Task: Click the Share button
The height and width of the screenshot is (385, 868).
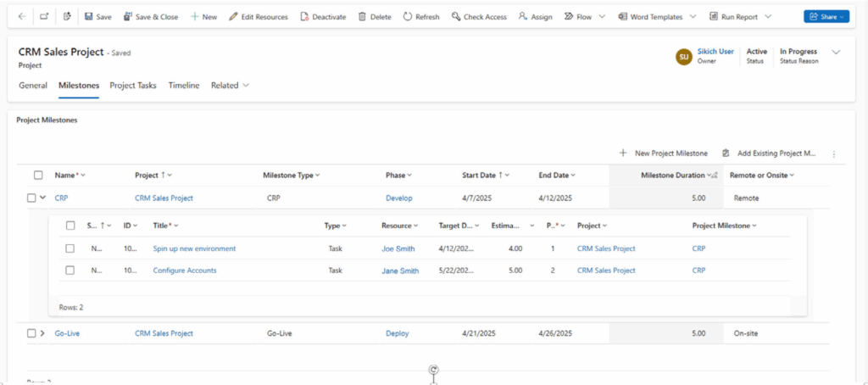Action: pos(825,16)
